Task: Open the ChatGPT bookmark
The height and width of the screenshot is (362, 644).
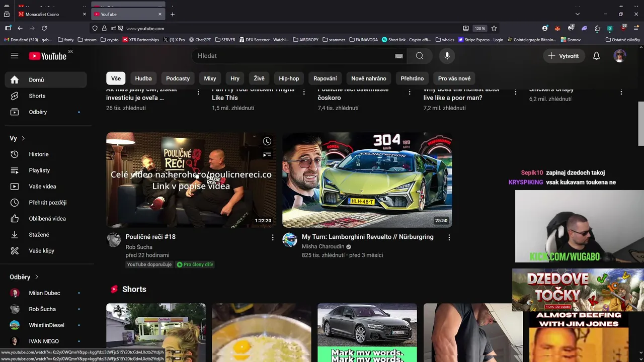Action: pyautogui.click(x=200, y=40)
